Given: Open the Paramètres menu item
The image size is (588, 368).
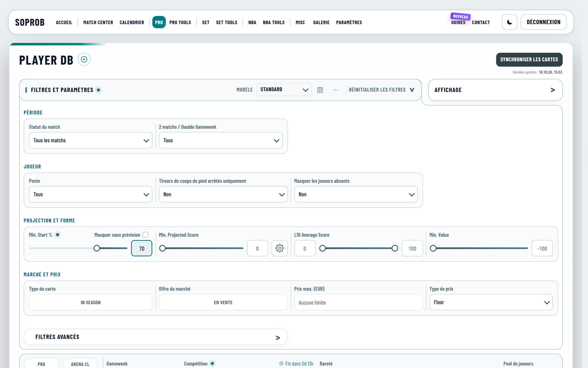Looking at the screenshot, I should tap(349, 22).
